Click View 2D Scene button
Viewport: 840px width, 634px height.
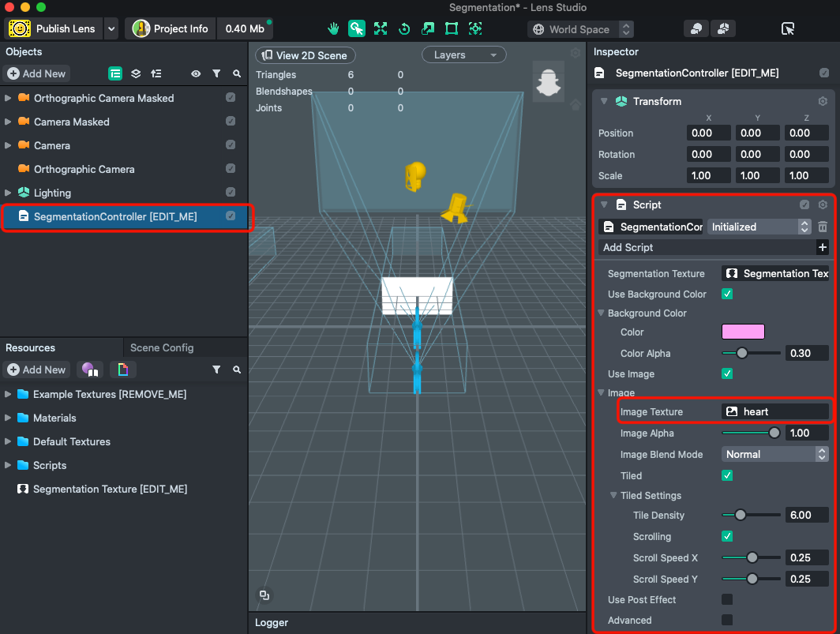coord(306,55)
